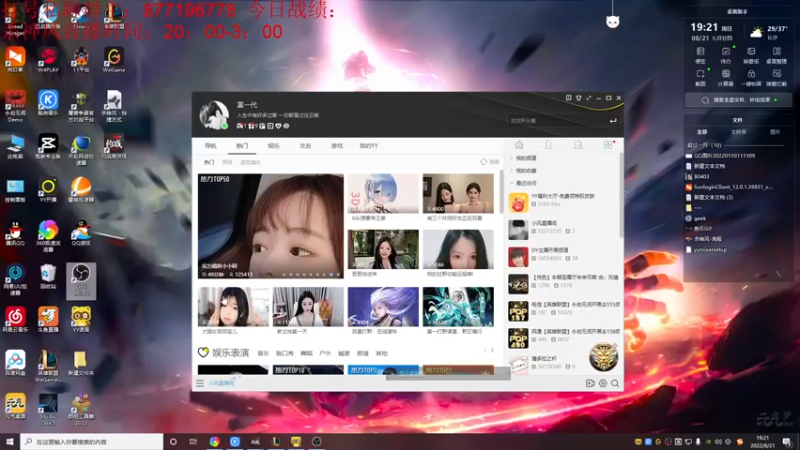Viewport: 800px width, 450px height.
Task: Click the circular target icon in YY bottom bar
Action: (603, 383)
